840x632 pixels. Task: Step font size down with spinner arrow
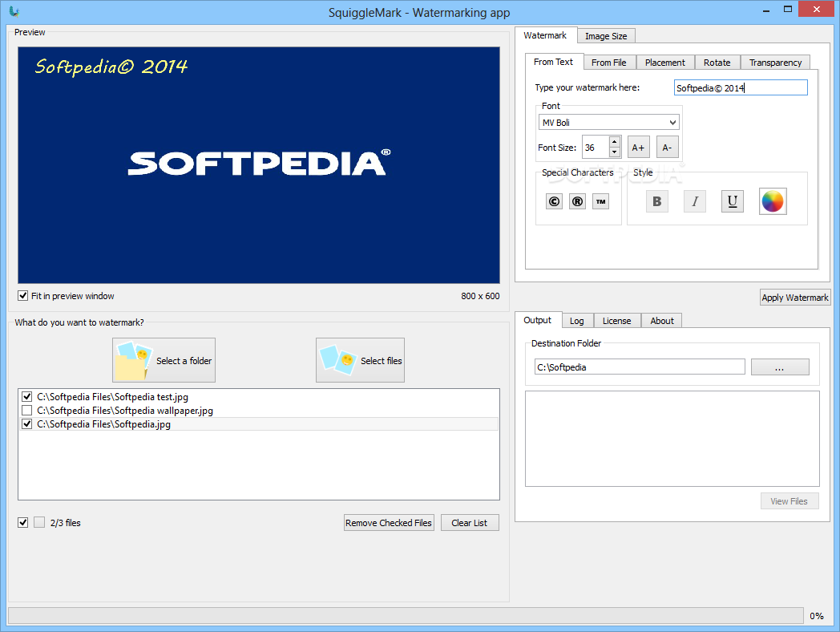[x=615, y=152]
